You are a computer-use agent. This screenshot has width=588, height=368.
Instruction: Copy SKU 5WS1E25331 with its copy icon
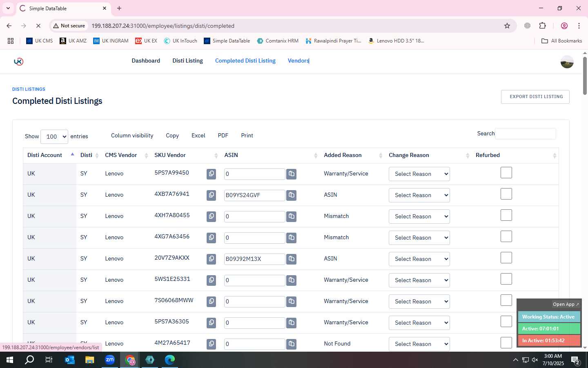click(211, 280)
